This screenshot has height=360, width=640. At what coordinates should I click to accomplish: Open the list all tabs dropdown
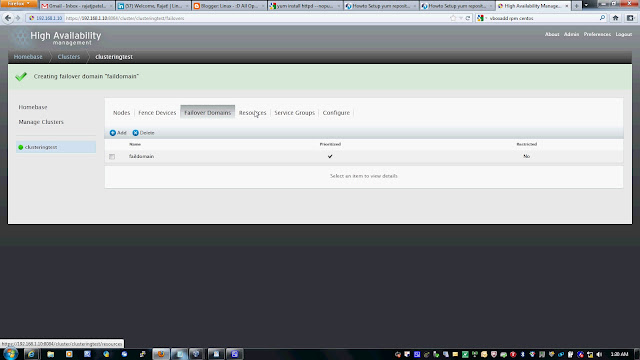point(586,5)
